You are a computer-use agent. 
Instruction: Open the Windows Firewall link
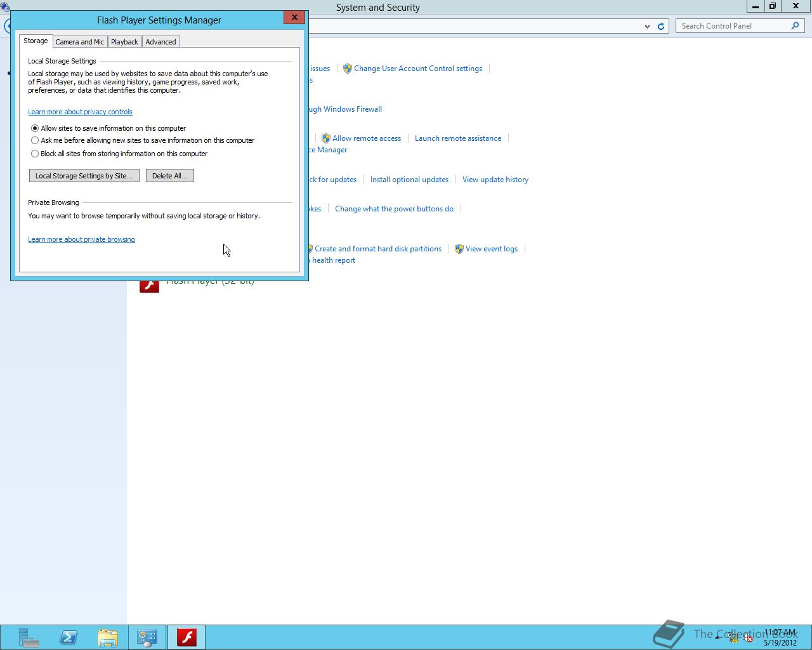pyautogui.click(x=346, y=109)
